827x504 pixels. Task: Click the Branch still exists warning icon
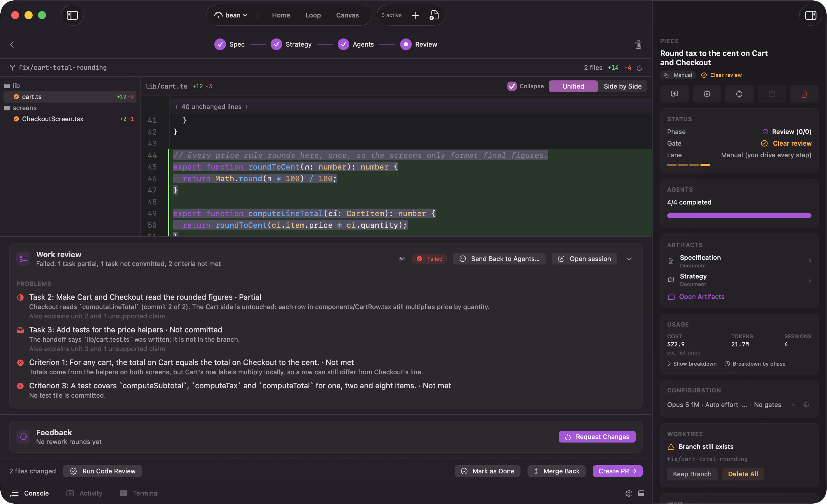pos(671,447)
